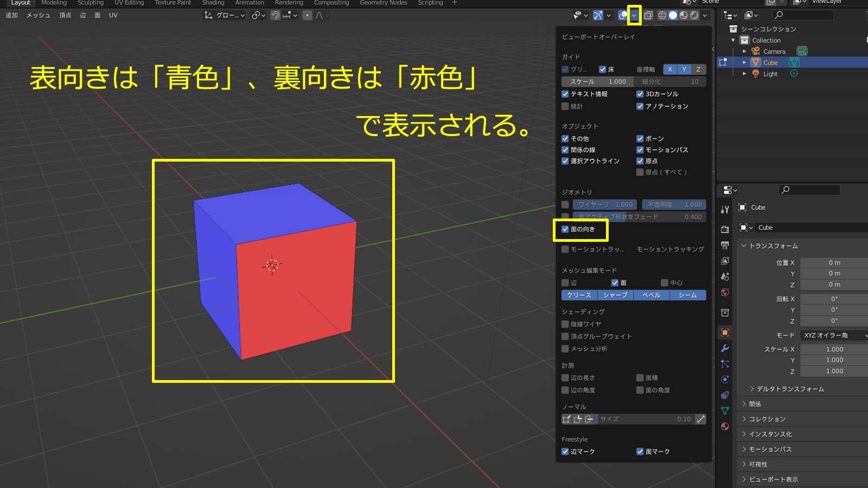868x488 pixels.
Task: Toggle X-ray display in viewport header
Action: click(x=648, y=15)
